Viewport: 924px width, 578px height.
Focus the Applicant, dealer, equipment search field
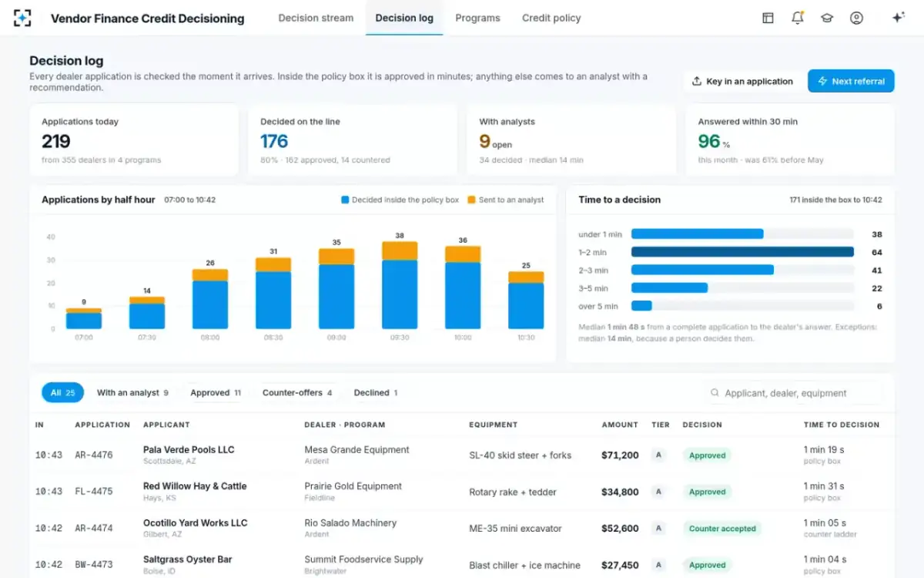(793, 393)
